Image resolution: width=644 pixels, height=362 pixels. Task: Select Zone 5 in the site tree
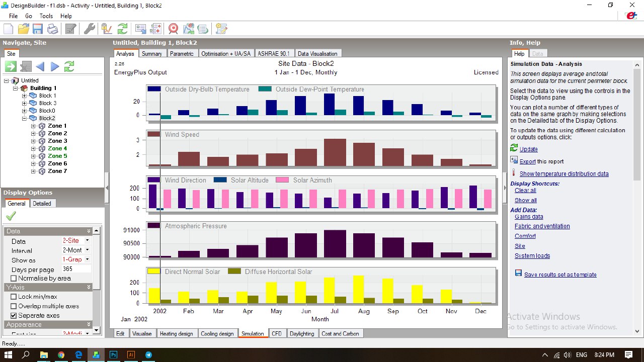click(x=57, y=156)
